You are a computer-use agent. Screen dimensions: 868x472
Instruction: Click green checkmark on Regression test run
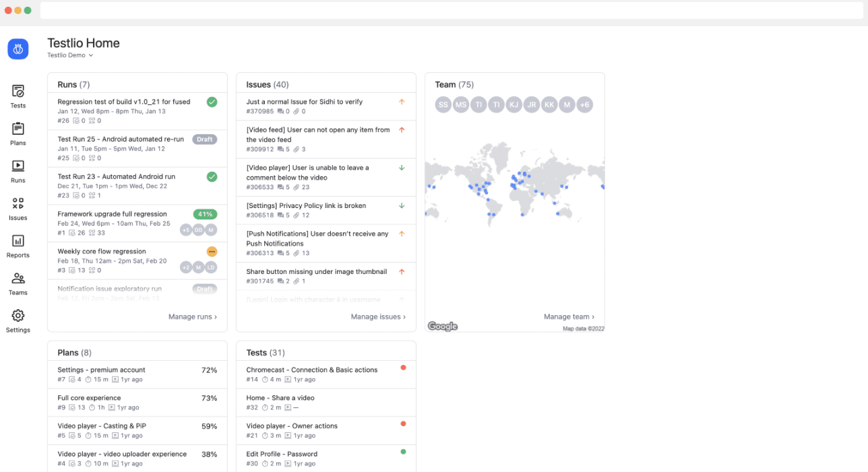pos(212,102)
